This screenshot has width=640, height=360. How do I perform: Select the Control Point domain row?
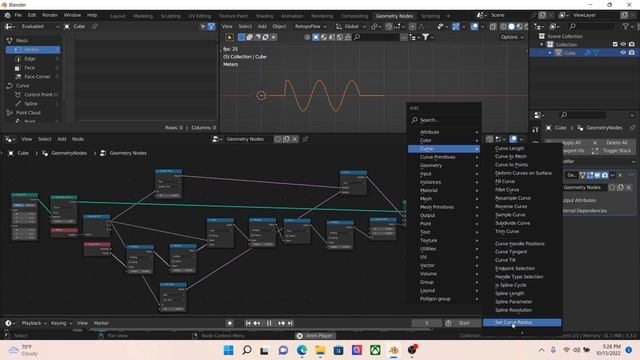coord(33,95)
